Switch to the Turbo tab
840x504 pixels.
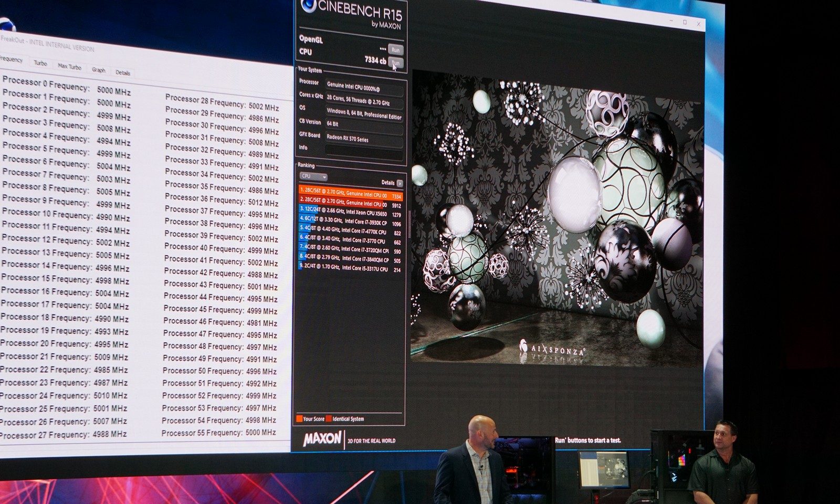(x=40, y=63)
